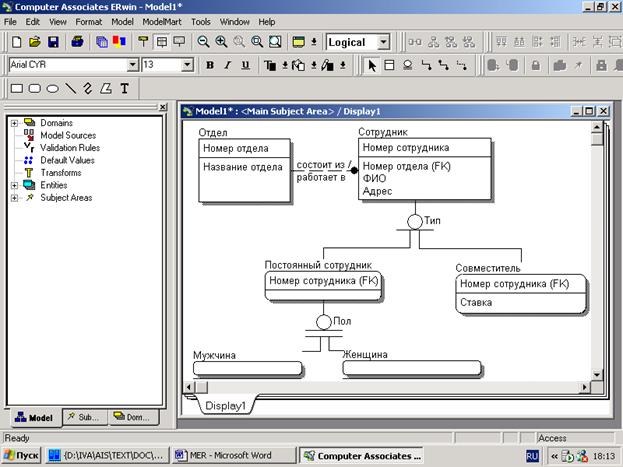Select the Ellipse drawing shape tool
The image size is (623, 467).
coord(52,88)
